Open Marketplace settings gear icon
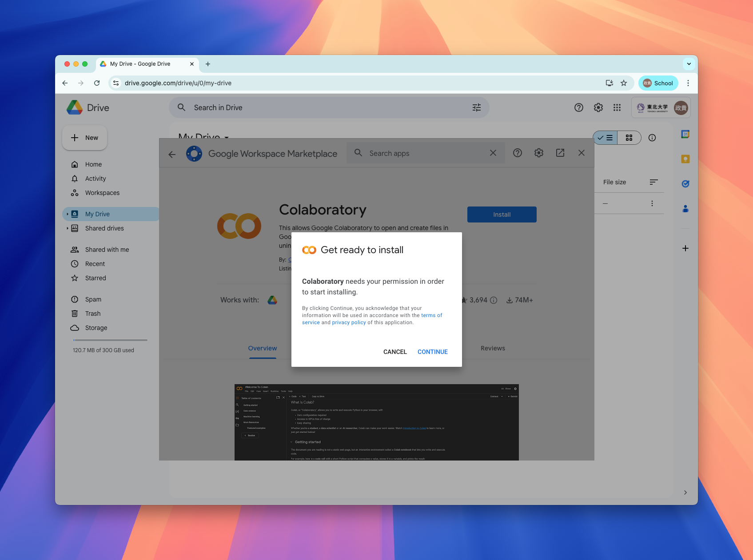Image resolution: width=753 pixels, height=560 pixels. (539, 153)
